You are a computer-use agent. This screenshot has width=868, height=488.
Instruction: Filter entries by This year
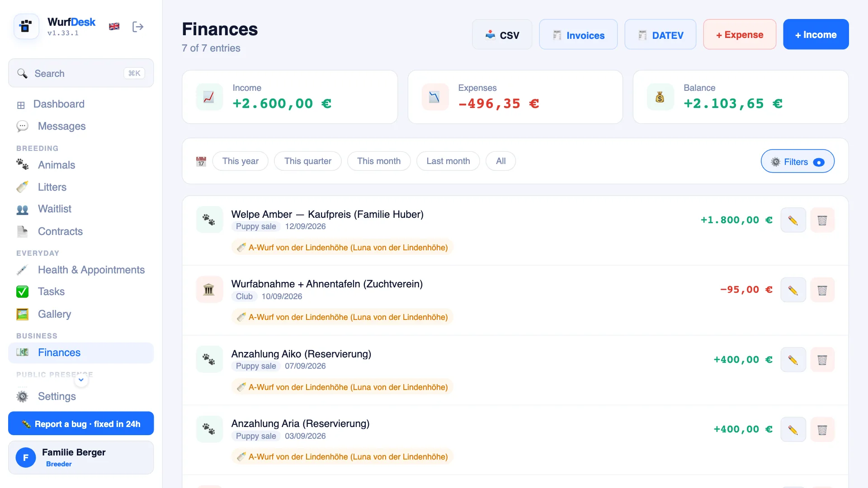click(241, 161)
